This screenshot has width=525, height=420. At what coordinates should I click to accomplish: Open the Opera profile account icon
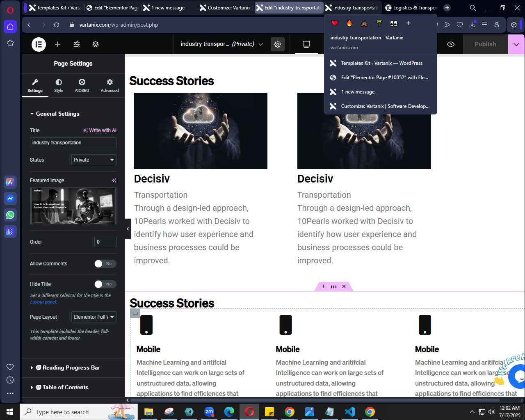pyautogui.click(x=497, y=25)
